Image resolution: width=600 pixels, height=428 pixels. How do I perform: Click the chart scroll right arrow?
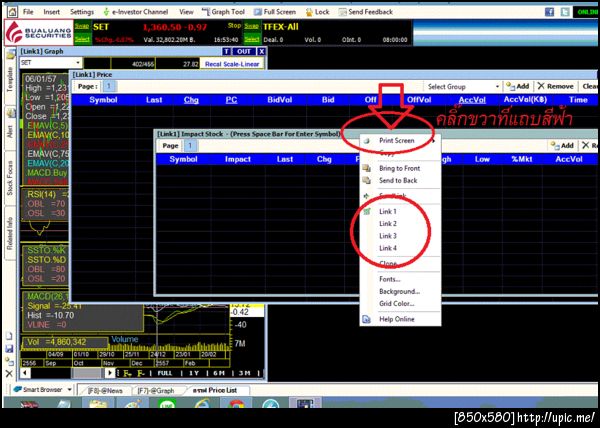click(110, 373)
